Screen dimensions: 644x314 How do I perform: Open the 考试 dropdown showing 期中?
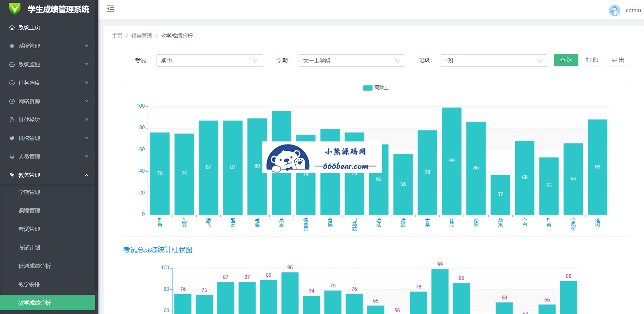click(x=210, y=60)
